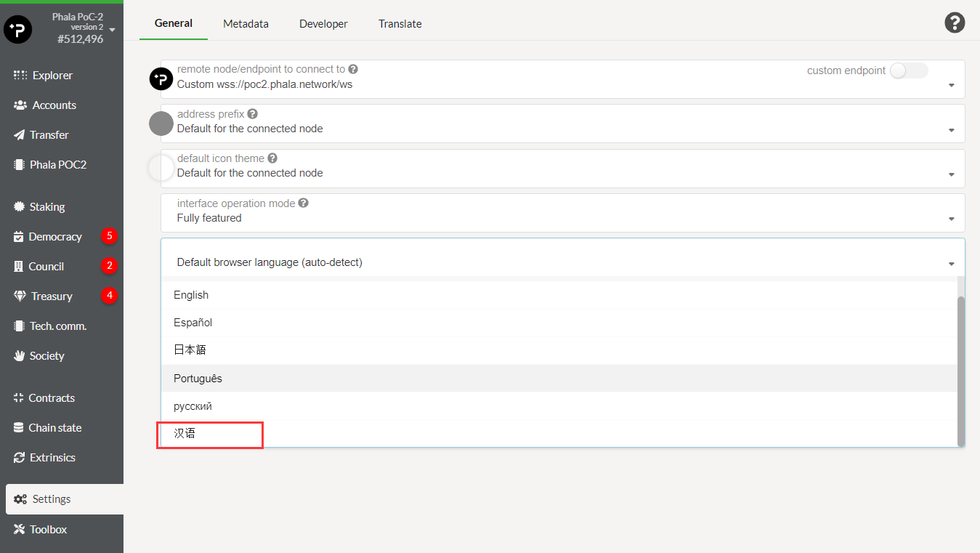Viewport: 980px width, 553px height.
Task: Click the Extrinsics sync icon
Action: [19, 458]
